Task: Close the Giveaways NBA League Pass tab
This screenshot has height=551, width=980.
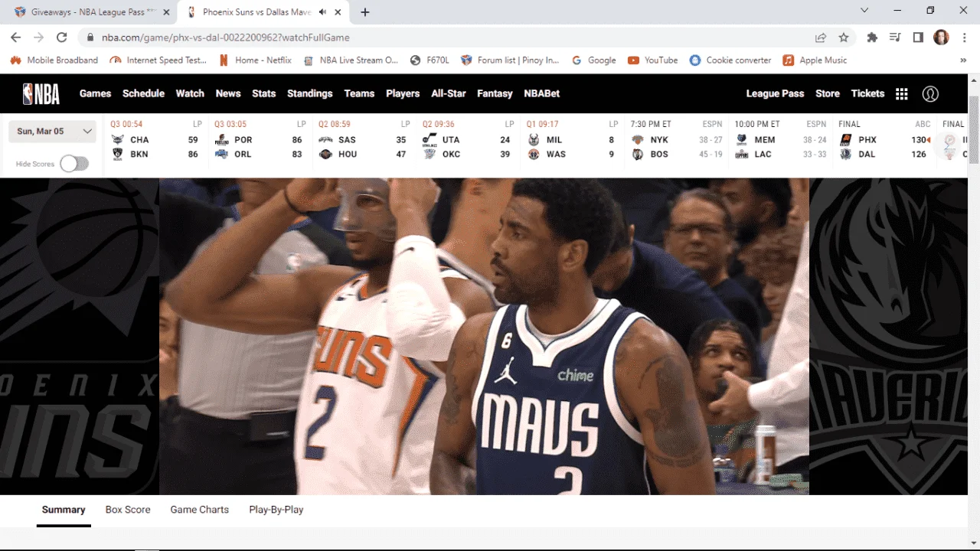Action: point(166,12)
